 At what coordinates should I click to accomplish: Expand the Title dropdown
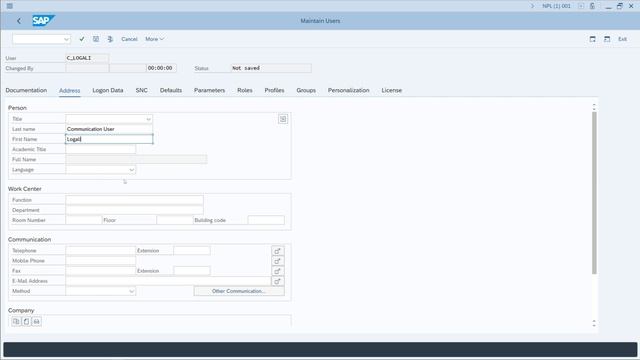(149, 119)
